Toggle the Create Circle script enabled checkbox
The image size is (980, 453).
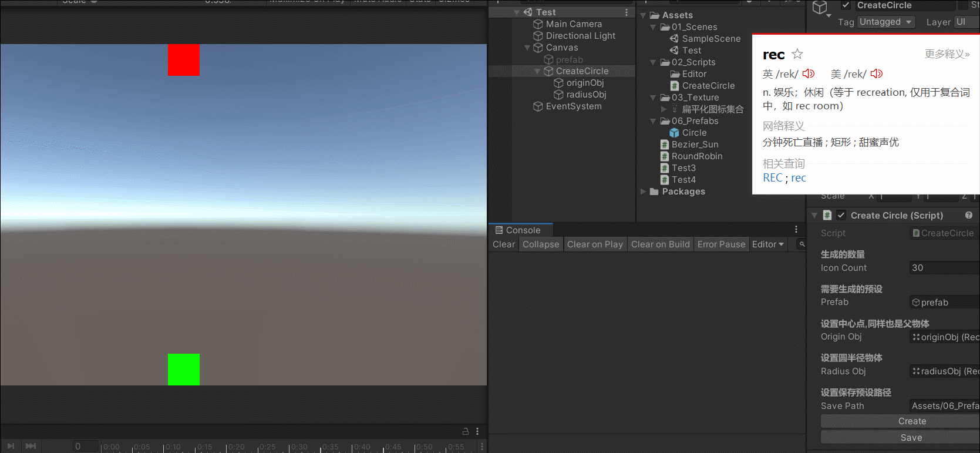coord(841,215)
